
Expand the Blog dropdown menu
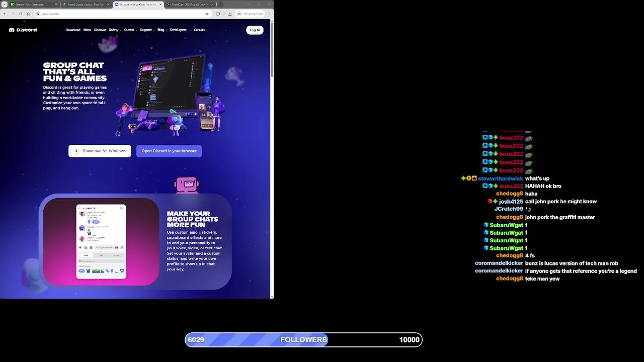[162, 30]
